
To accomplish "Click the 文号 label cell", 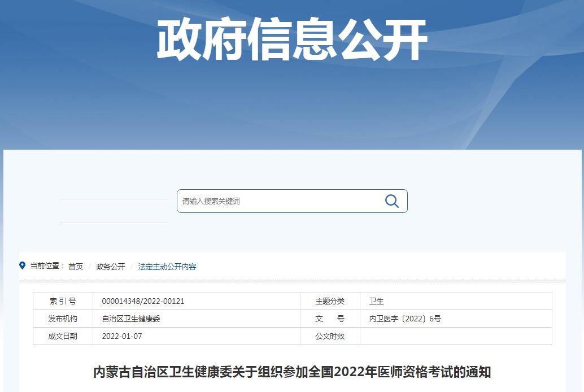I will (330, 319).
